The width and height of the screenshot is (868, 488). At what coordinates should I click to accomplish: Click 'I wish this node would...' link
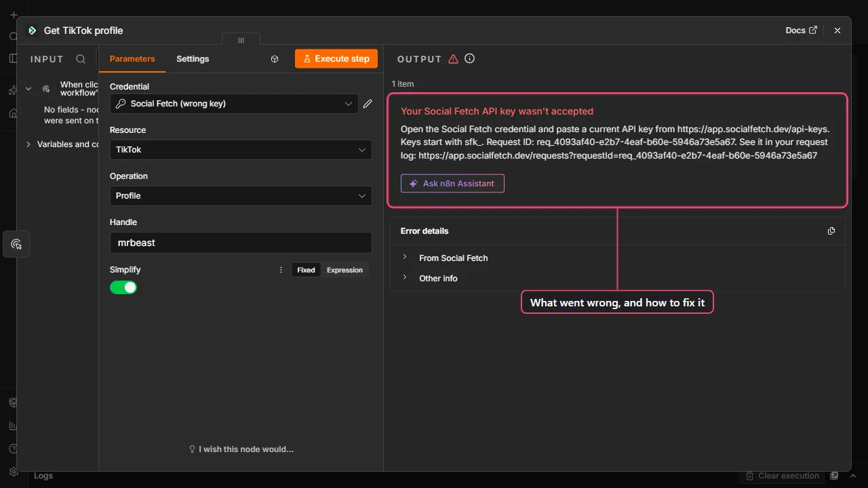point(241,449)
